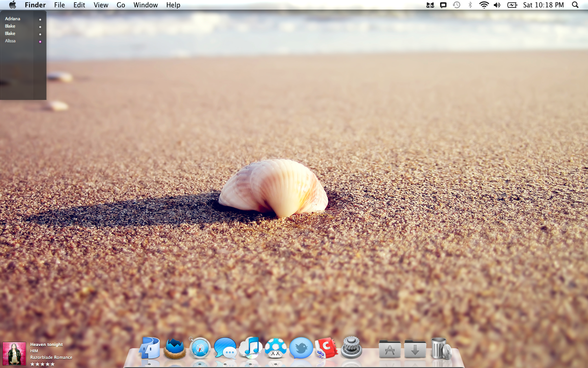Open Spotlight search magnifier
The height and width of the screenshot is (368, 588).
575,5
